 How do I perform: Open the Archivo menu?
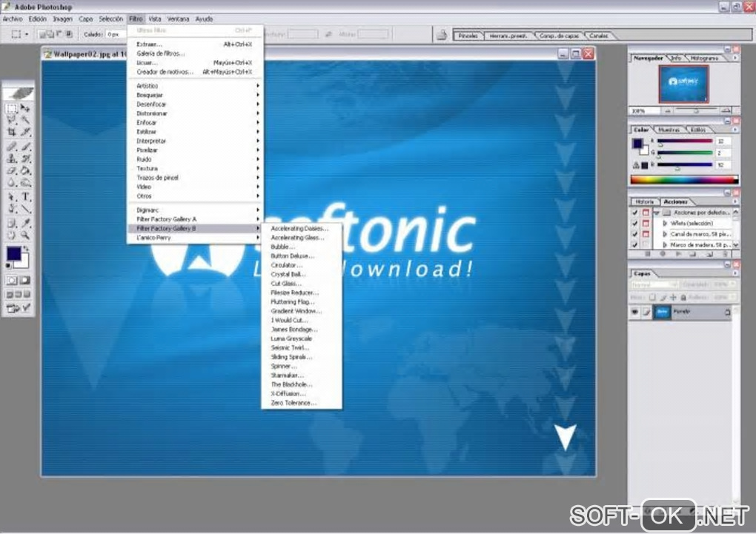point(13,19)
